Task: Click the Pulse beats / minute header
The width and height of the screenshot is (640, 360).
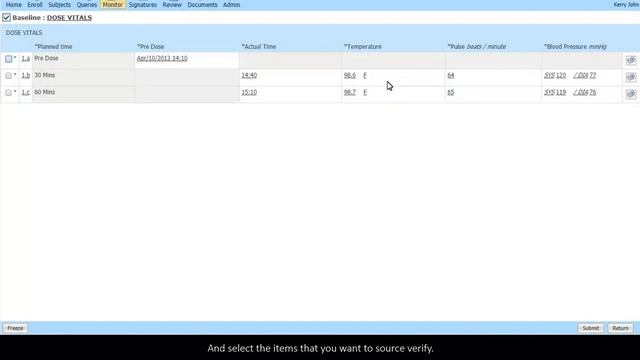Action: [x=477, y=47]
